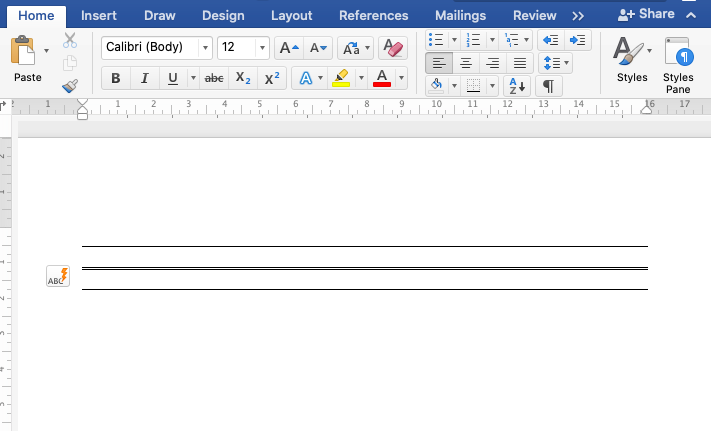
Task: Open Shading color dropdown arrow
Action: [454, 86]
